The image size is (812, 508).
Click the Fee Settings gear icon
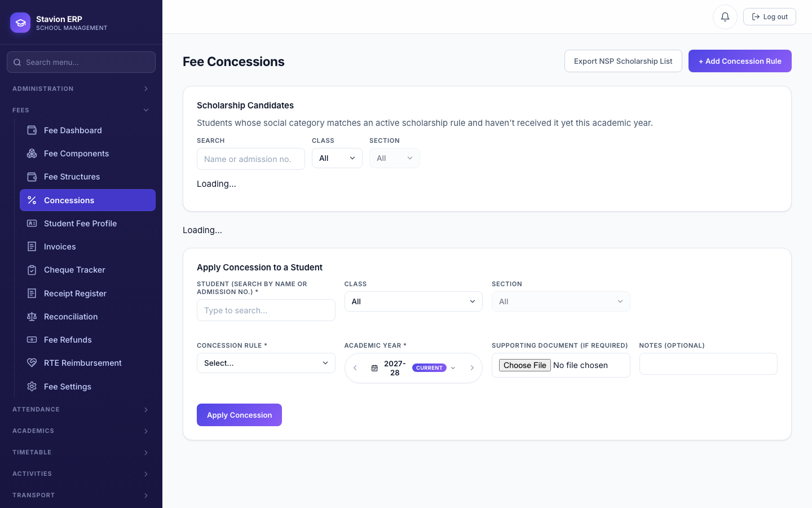(x=32, y=387)
